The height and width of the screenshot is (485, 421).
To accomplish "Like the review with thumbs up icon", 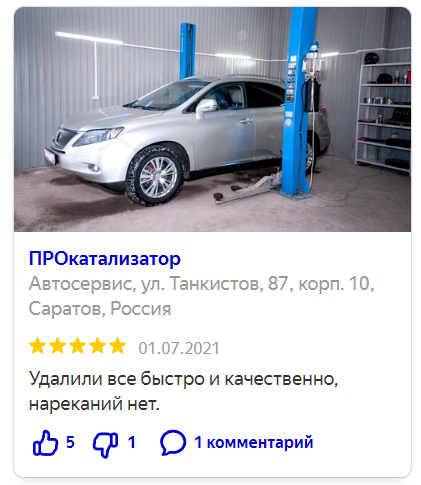I will [45, 443].
